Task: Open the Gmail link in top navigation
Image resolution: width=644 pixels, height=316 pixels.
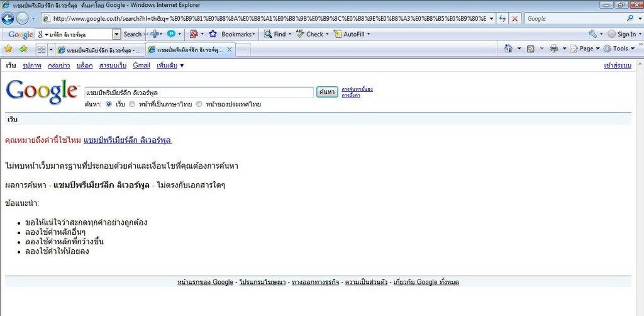Action: coord(142,65)
